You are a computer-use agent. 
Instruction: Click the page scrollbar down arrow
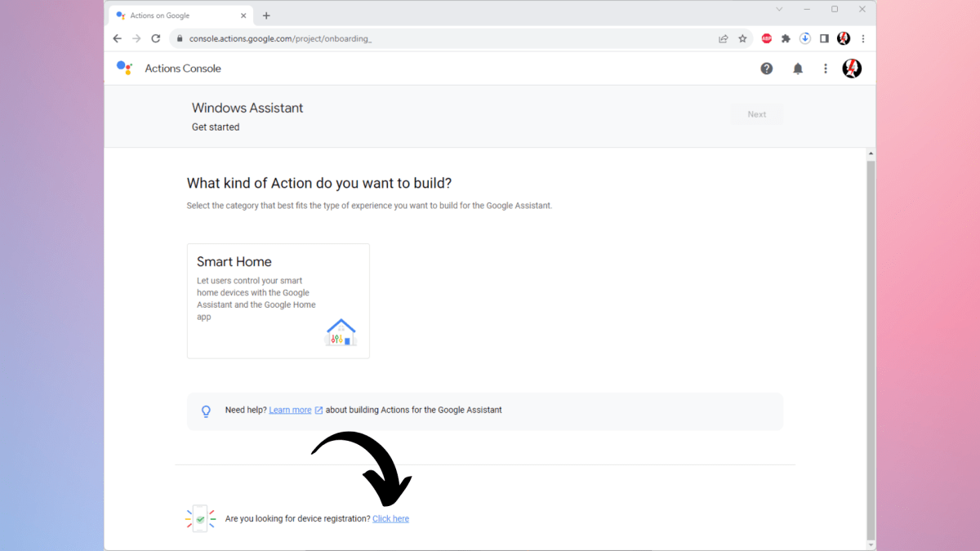click(871, 544)
